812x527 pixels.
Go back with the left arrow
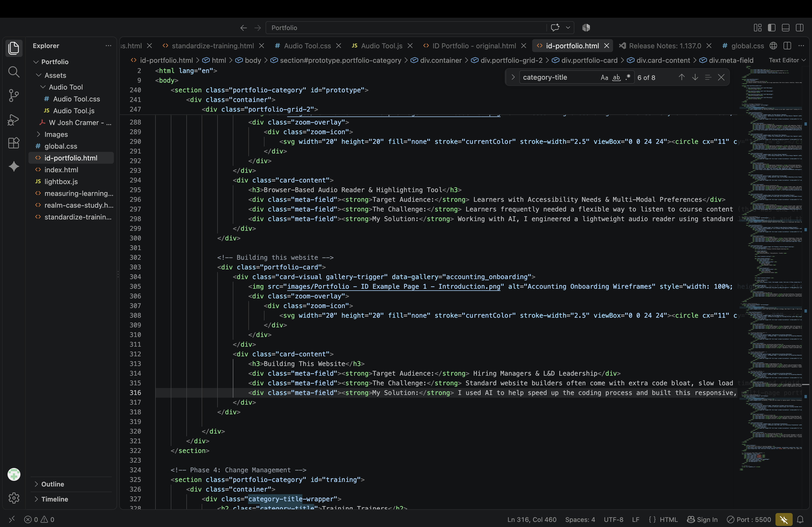(x=243, y=28)
